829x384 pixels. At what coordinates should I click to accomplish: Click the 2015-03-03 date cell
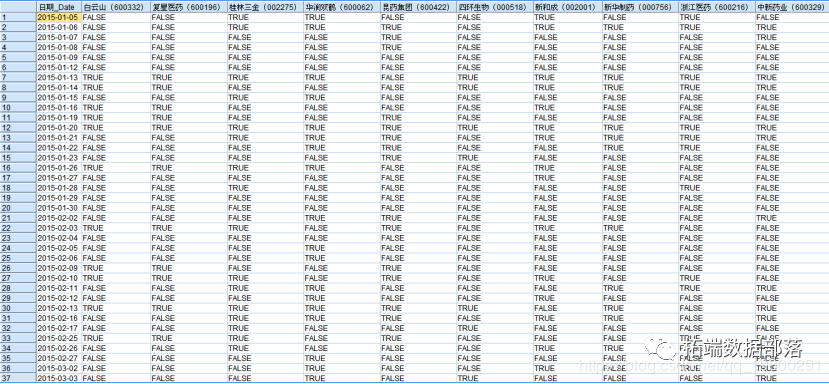(58, 378)
